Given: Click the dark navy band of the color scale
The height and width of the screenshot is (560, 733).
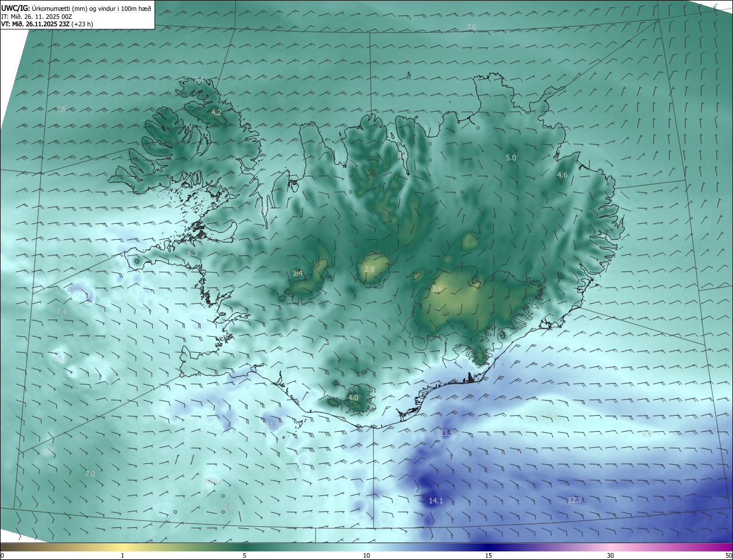Looking at the screenshot, I should (x=488, y=547).
